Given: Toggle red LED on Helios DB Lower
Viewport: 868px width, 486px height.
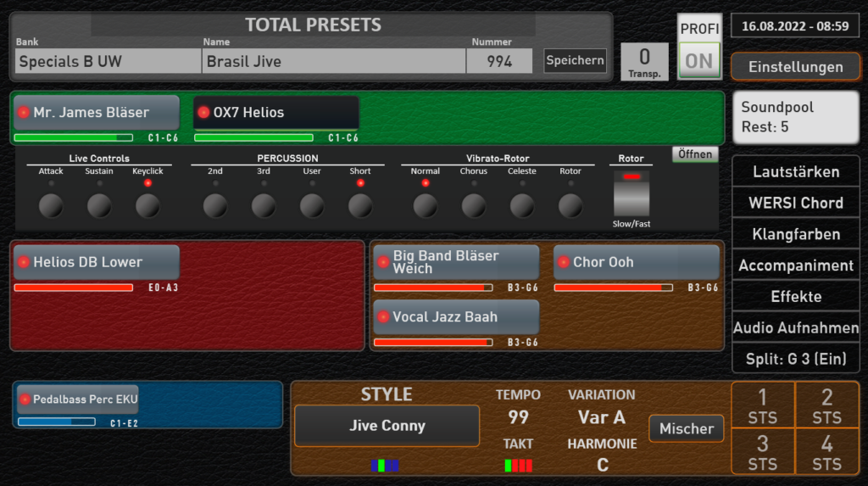Looking at the screenshot, I should 23,262.
